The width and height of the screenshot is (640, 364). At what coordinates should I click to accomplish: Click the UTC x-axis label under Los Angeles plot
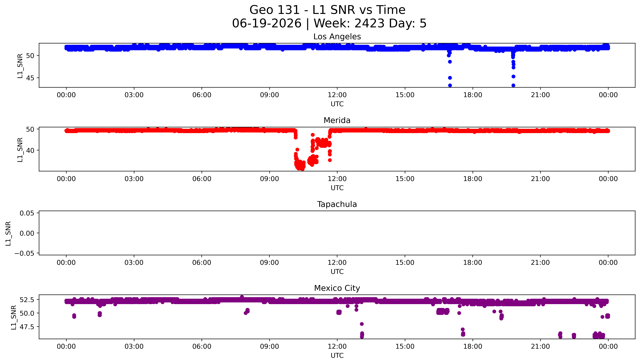(337, 104)
